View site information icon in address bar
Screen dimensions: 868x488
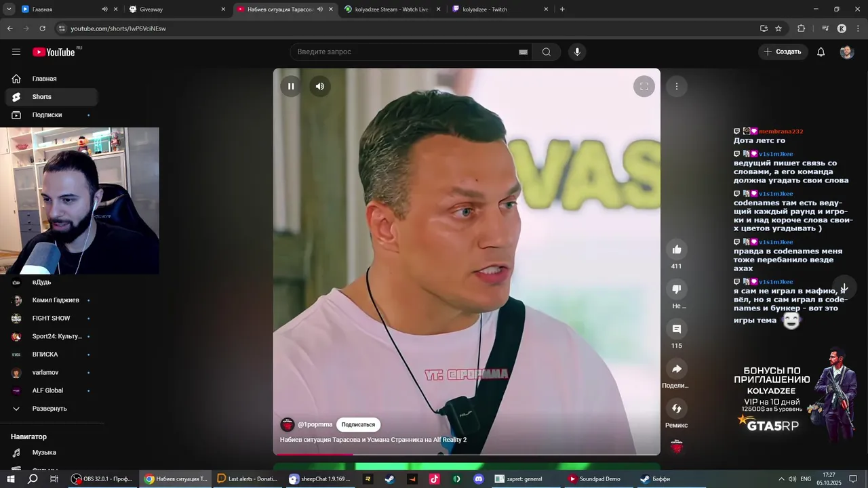pyautogui.click(x=62, y=28)
